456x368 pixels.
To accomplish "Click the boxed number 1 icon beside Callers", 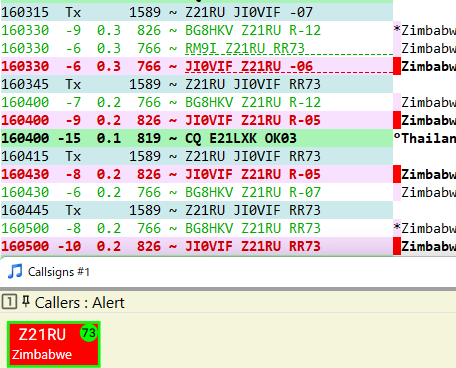I will (9, 302).
